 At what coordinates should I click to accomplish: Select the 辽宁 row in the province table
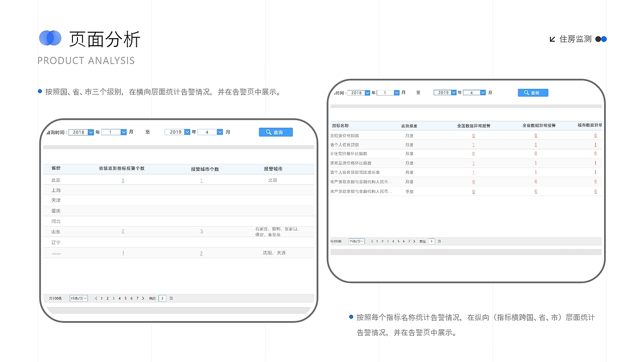coord(179,242)
